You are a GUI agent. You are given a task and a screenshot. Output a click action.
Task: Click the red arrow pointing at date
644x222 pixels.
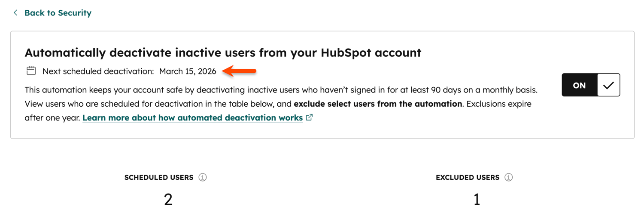(239, 71)
